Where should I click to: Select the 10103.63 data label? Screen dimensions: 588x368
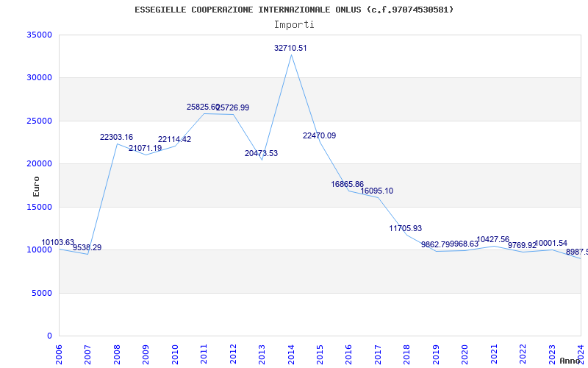tap(58, 243)
